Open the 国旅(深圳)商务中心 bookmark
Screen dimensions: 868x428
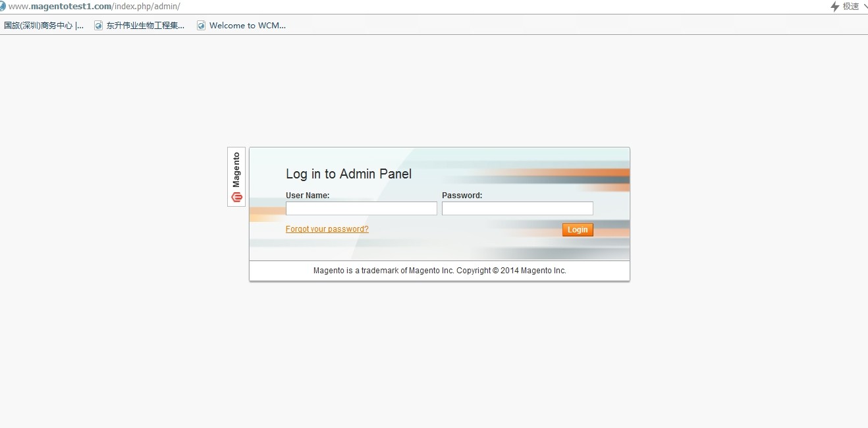(x=43, y=26)
